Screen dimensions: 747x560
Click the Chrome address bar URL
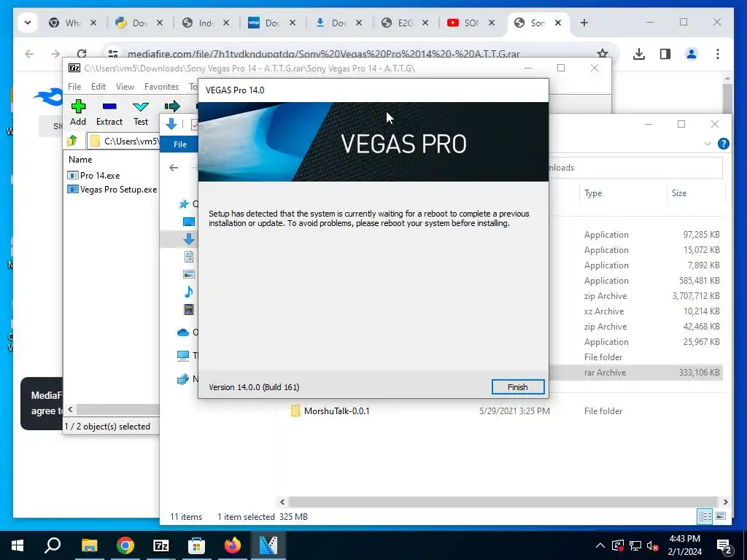[323, 54]
